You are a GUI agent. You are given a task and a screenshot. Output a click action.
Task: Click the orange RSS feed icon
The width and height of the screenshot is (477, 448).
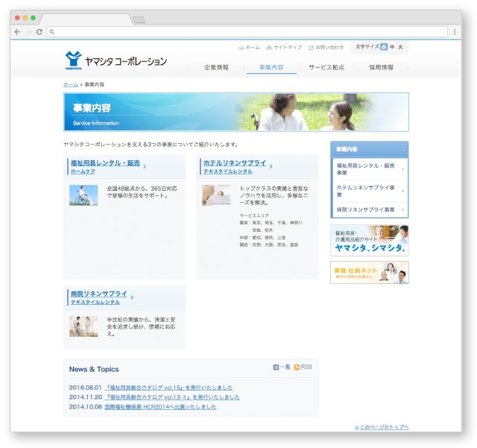click(297, 367)
